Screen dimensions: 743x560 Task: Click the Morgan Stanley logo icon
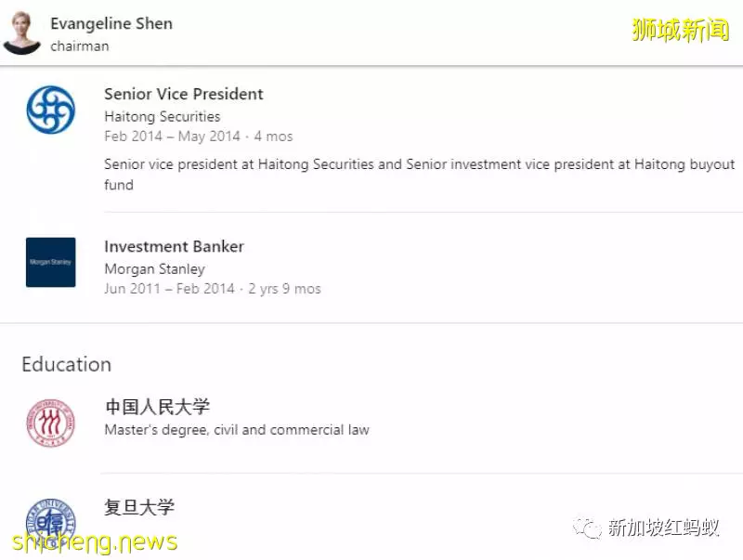click(x=51, y=262)
